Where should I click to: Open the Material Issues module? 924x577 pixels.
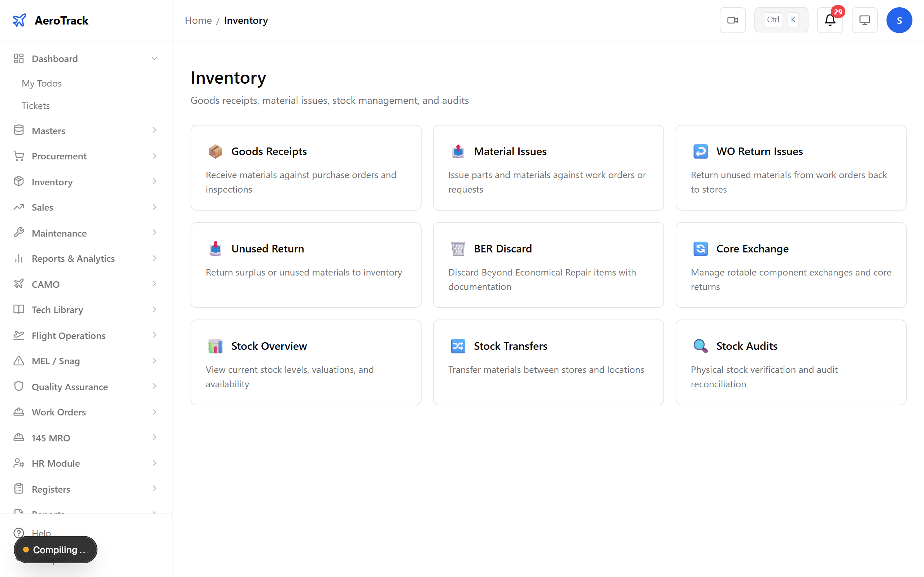(x=548, y=168)
